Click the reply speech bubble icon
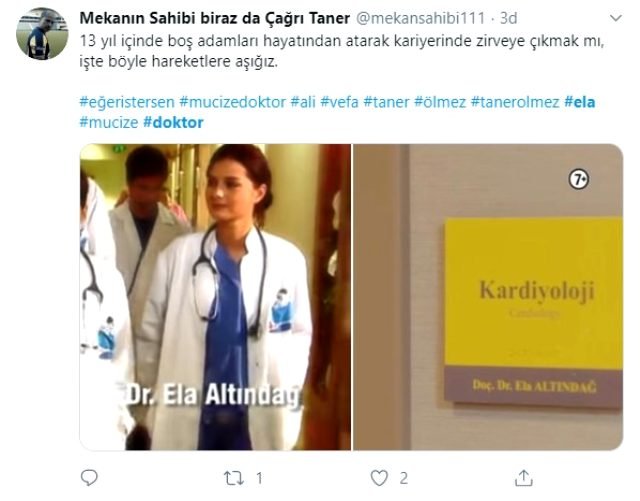 pos(89,477)
